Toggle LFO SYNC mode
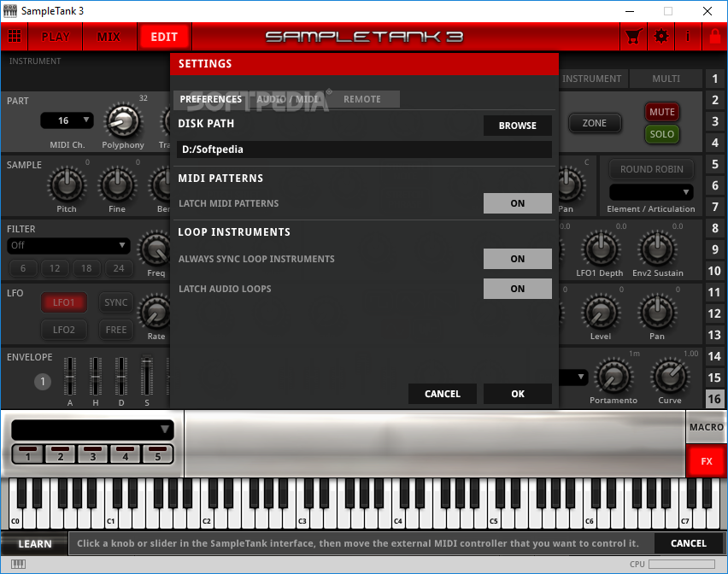Image resolution: width=728 pixels, height=574 pixels. [115, 302]
